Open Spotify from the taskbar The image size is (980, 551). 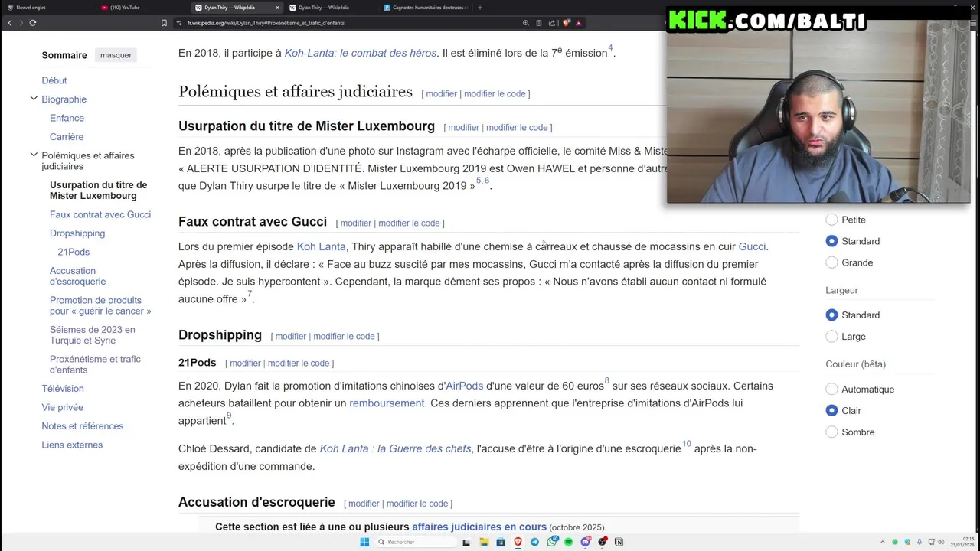(569, 542)
